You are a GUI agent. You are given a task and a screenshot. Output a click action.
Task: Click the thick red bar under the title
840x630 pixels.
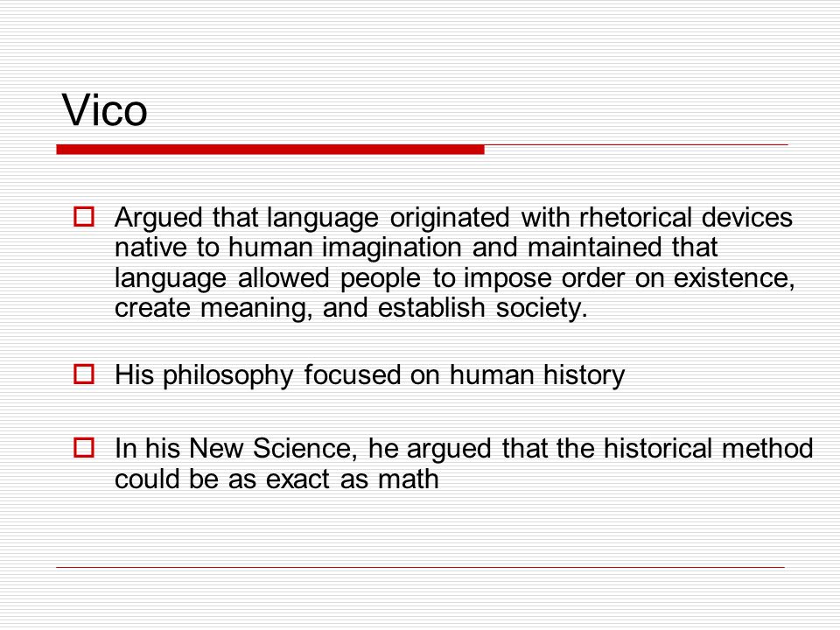point(270,150)
